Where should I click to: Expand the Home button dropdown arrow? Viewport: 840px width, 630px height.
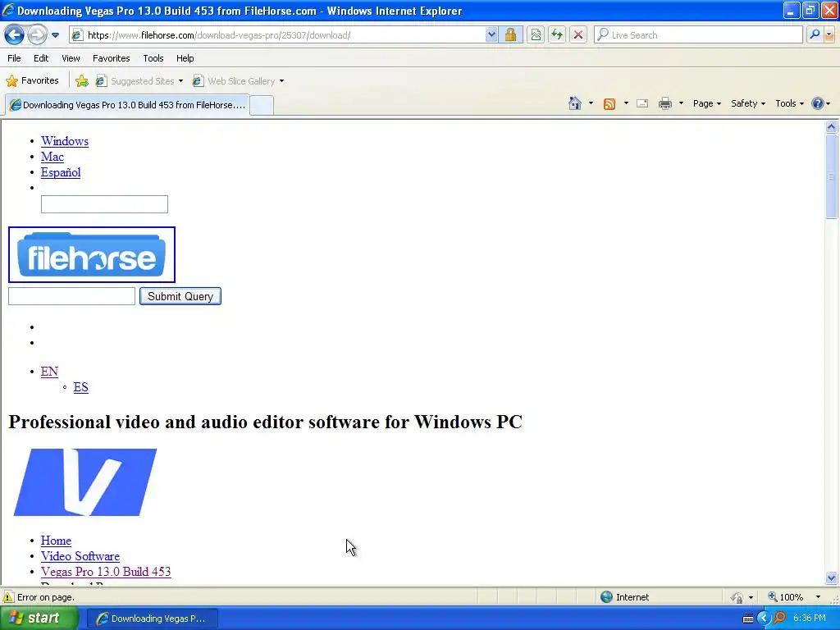click(x=591, y=103)
